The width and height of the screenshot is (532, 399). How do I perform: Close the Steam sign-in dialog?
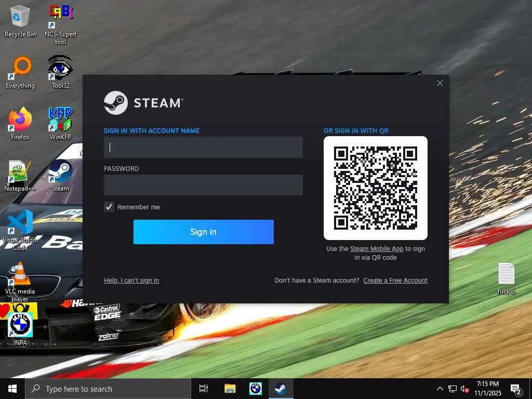click(x=440, y=83)
